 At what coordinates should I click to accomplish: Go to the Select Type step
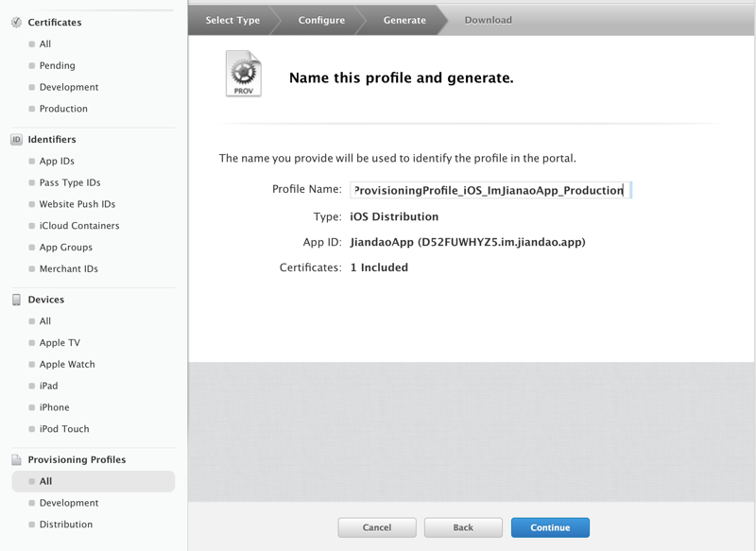coord(232,20)
